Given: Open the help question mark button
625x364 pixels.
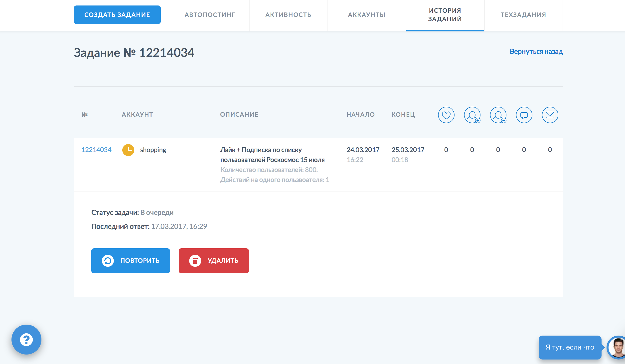Looking at the screenshot, I should tap(26, 339).
